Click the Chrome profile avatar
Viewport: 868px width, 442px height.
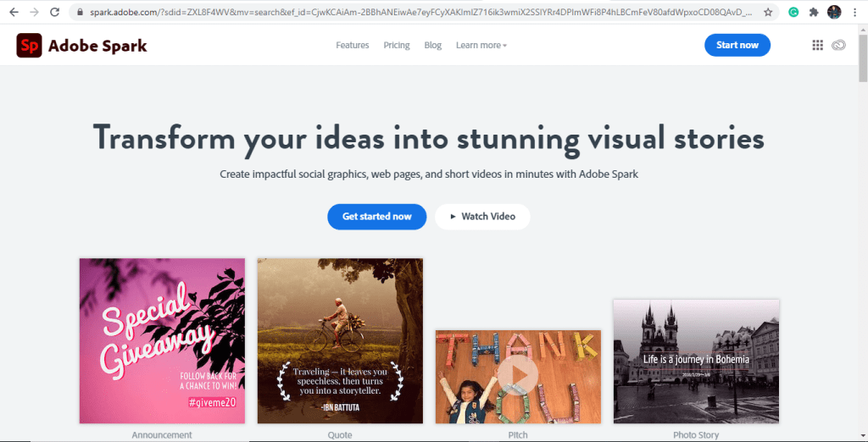[834, 13]
